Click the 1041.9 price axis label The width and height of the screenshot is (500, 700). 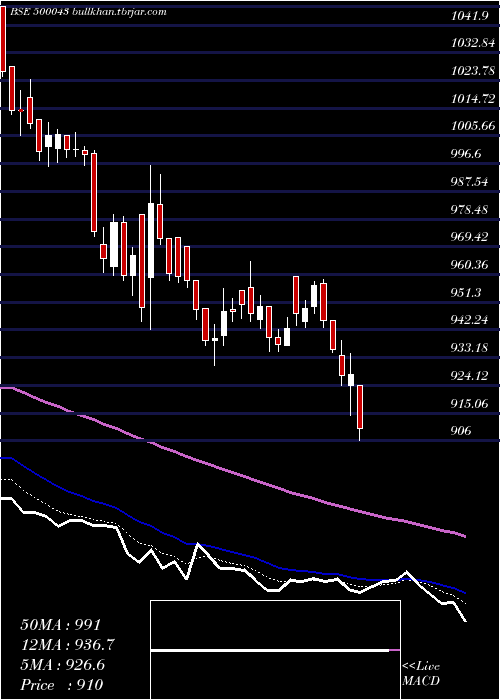pos(469,16)
